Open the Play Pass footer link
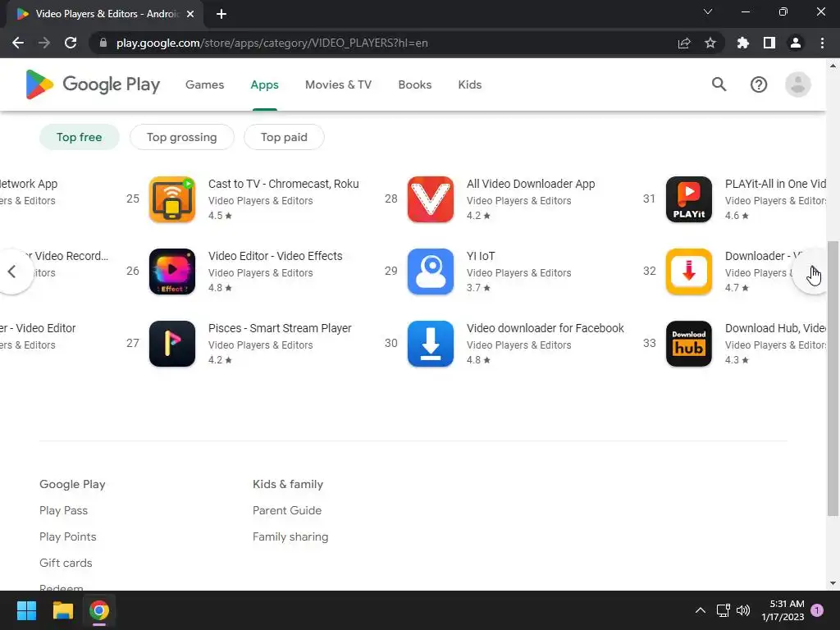This screenshot has height=630, width=840. [x=63, y=510]
